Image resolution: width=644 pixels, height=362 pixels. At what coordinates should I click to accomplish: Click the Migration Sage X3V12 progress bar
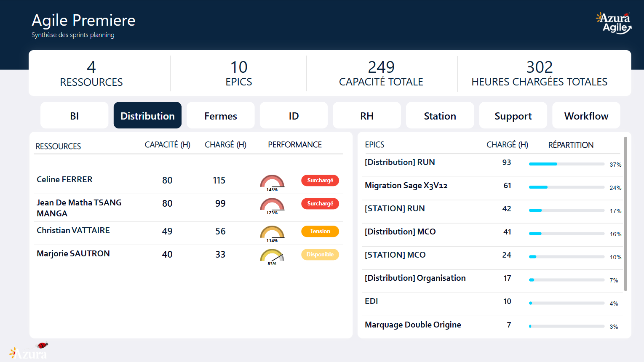point(566,187)
